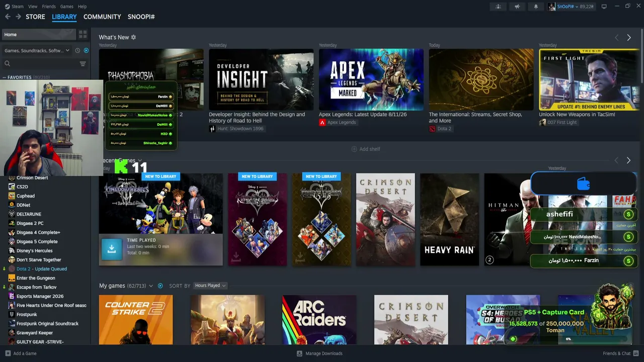
Task: Open the megaphone announcements icon
Action: pyautogui.click(x=517, y=7)
